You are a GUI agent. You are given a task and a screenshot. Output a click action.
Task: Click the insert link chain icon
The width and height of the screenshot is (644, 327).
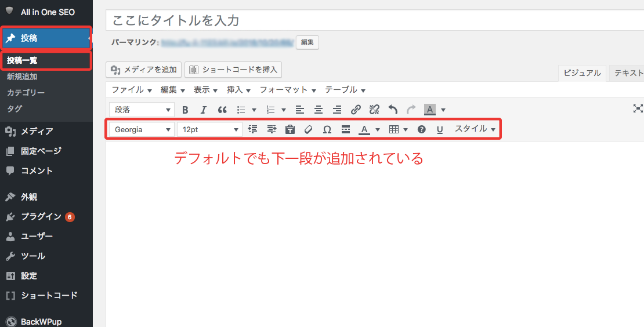point(356,110)
